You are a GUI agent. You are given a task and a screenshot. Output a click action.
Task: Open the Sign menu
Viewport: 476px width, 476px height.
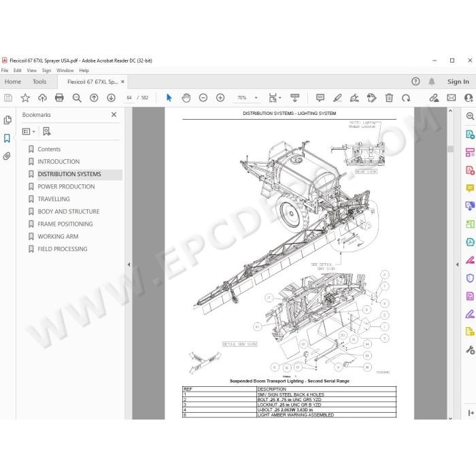click(46, 71)
